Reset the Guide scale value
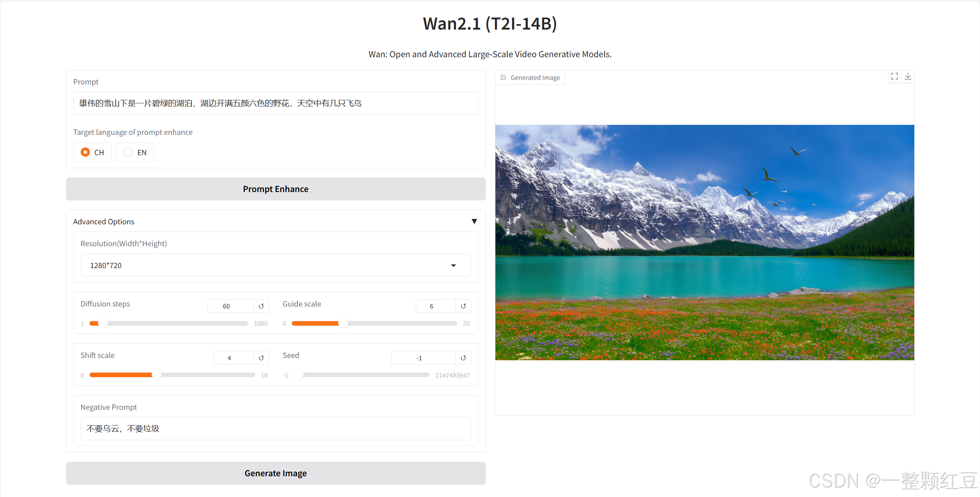980x497 pixels. (463, 306)
